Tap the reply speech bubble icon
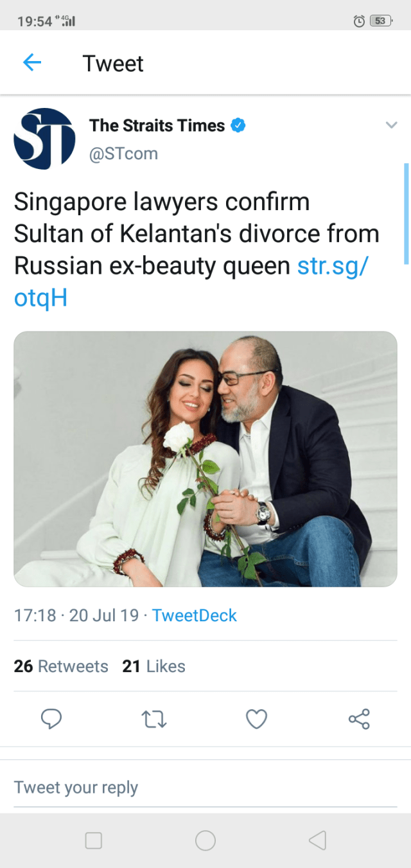 coord(51,719)
